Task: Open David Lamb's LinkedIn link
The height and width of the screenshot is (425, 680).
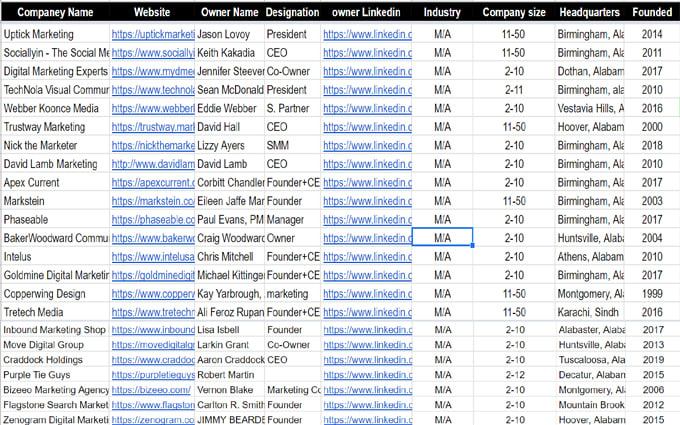Action: (x=367, y=164)
